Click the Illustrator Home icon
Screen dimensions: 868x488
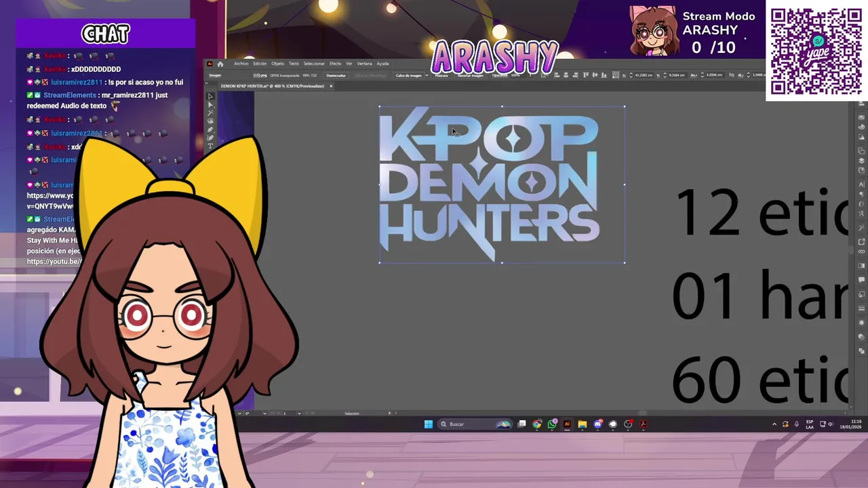coord(220,64)
